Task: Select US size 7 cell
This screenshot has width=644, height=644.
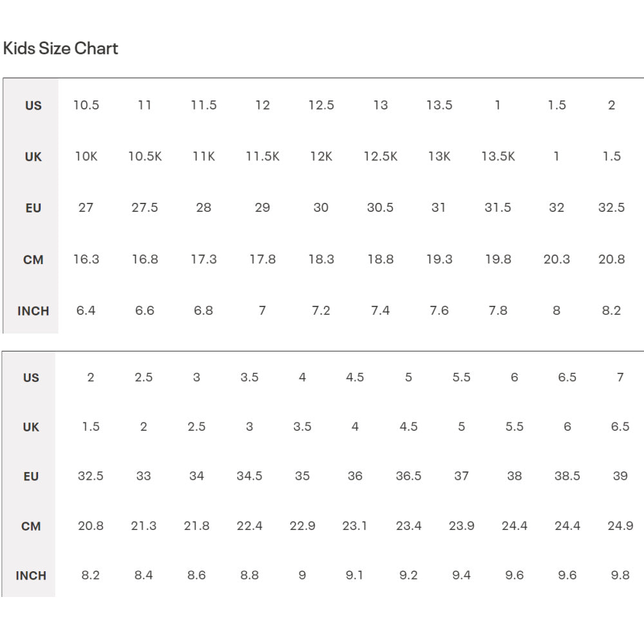Action: point(620,377)
